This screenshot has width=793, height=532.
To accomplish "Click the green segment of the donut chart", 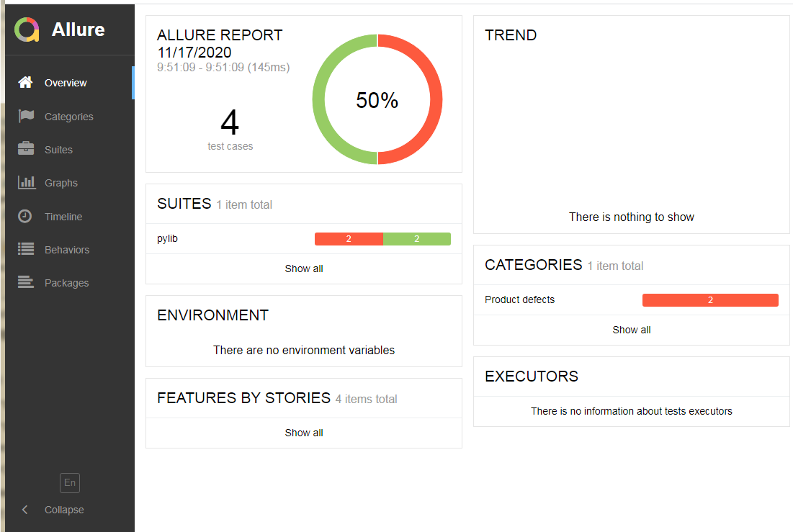I will (318, 99).
